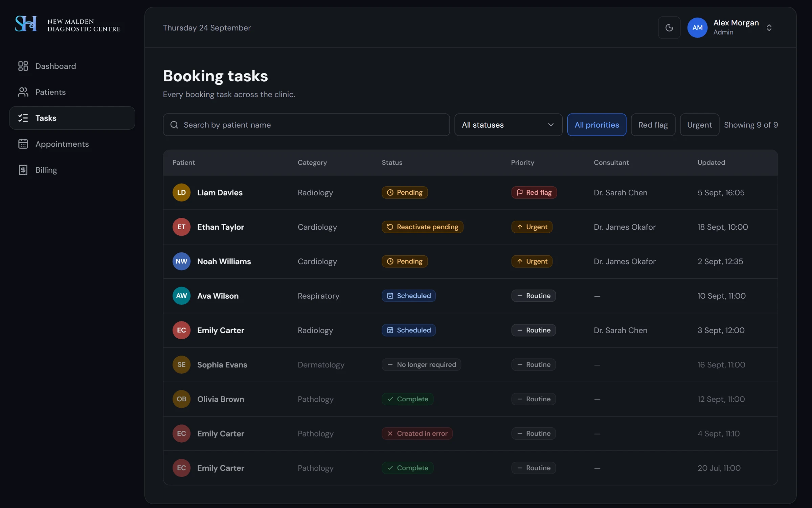
Task: Click the AM user avatar
Action: click(697, 28)
